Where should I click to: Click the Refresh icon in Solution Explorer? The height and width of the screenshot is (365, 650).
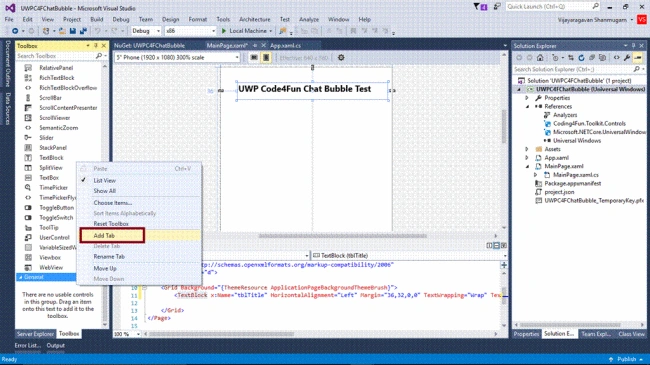[581, 58]
